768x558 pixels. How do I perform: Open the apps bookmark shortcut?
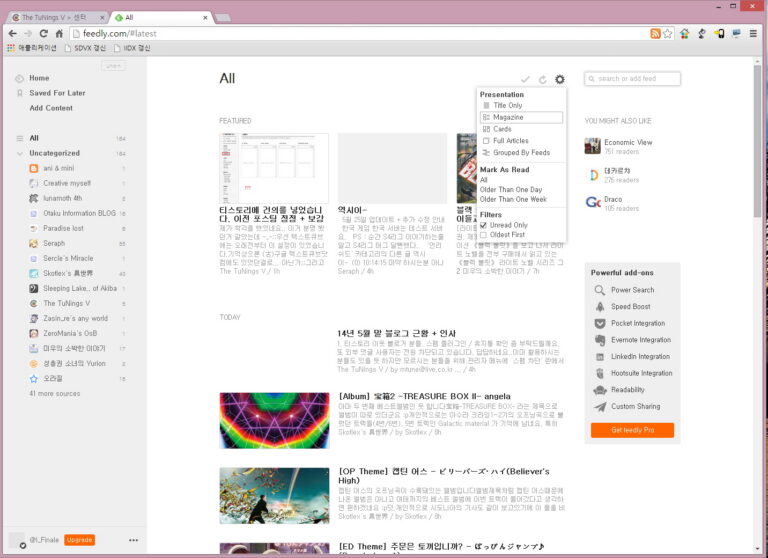point(31,49)
